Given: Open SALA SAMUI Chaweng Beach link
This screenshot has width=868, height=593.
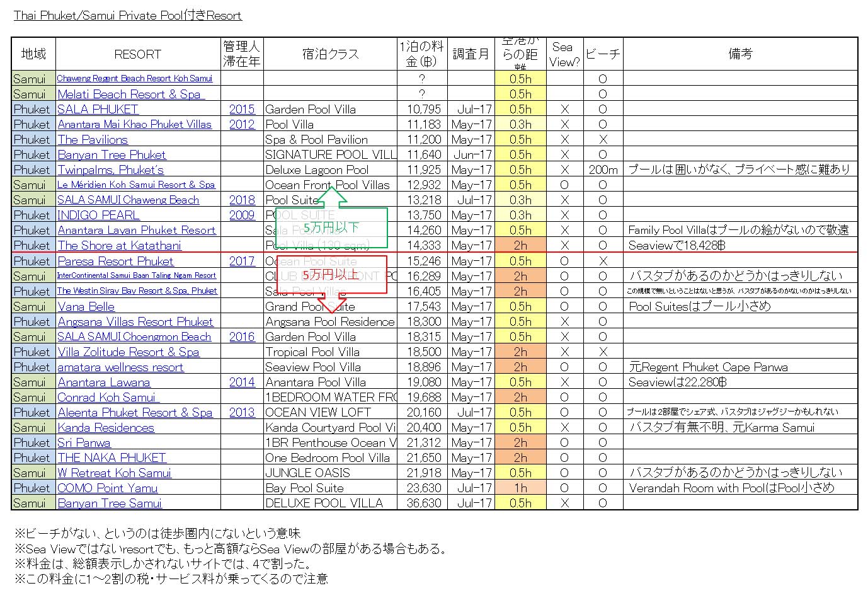Looking at the screenshot, I should click(x=128, y=200).
